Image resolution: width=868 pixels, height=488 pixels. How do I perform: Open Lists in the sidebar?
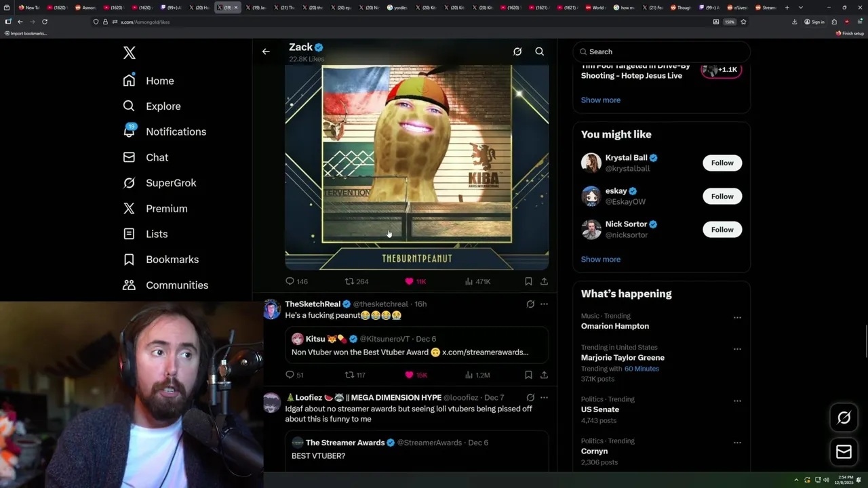point(145,234)
